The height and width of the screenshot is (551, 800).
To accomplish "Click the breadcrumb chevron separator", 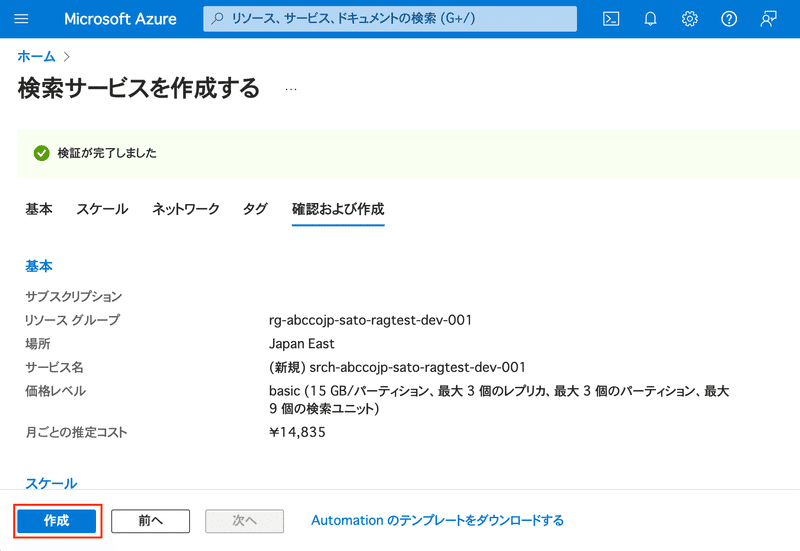I will click(x=66, y=57).
